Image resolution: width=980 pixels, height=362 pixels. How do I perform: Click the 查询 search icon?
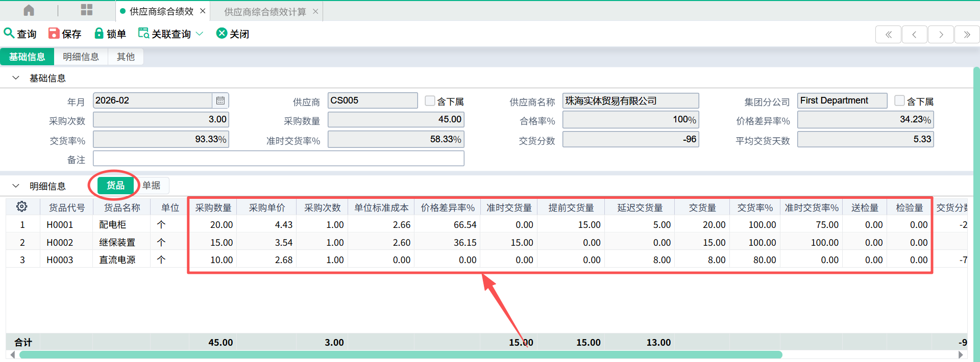click(x=9, y=33)
